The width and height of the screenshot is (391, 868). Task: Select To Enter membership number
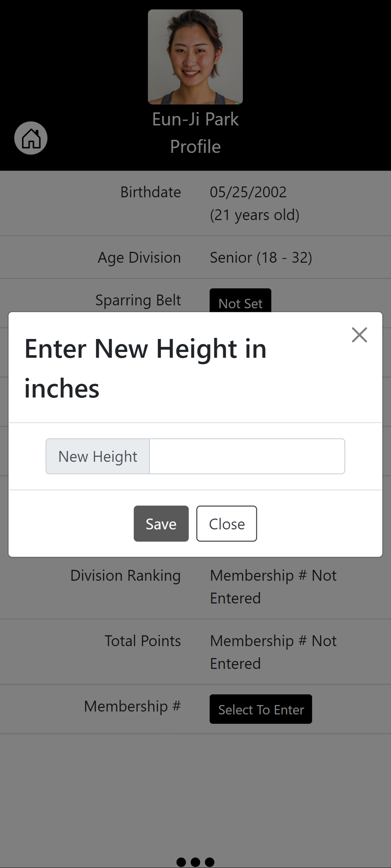point(261,709)
